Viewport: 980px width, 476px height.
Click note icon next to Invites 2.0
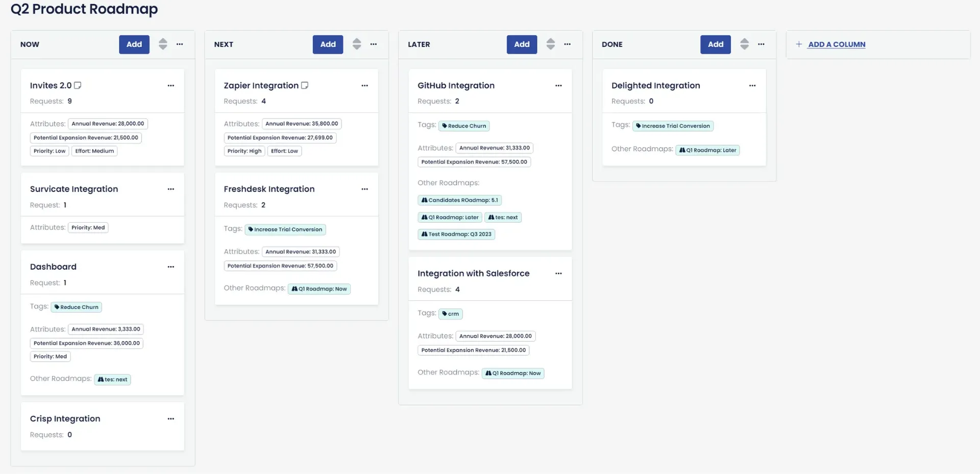tap(78, 85)
